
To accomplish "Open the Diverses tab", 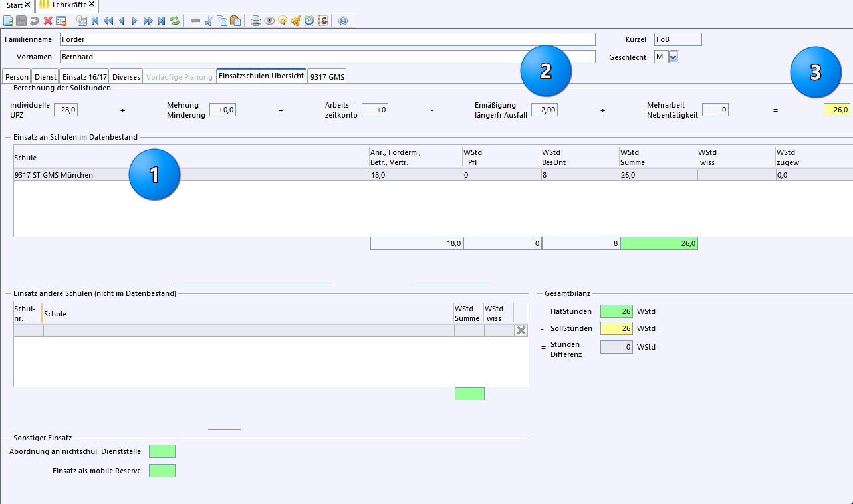I will 126,77.
